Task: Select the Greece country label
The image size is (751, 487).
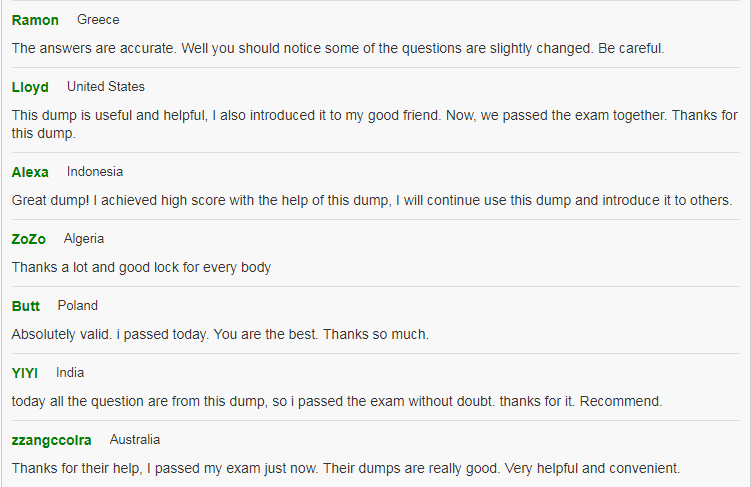Action: [98, 20]
